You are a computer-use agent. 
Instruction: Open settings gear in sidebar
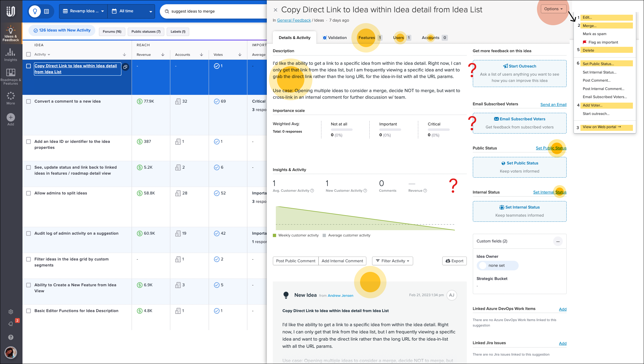(x=11, y=312)
